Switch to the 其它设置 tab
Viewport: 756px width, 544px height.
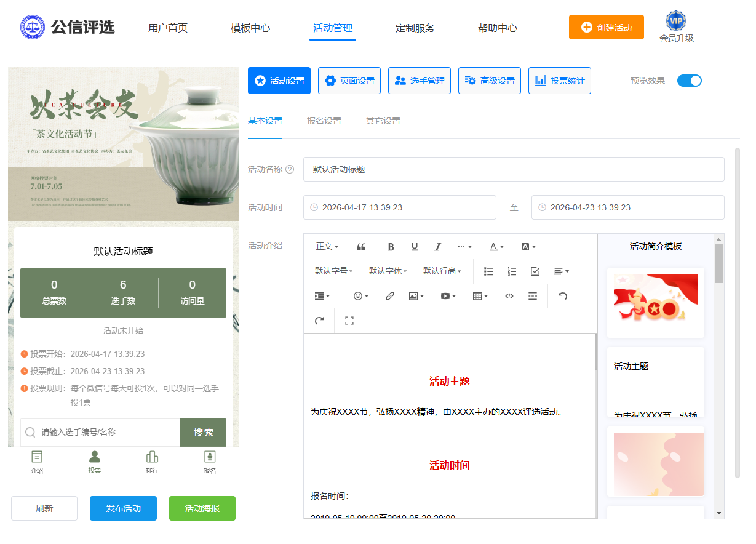(x=383, y=121)
